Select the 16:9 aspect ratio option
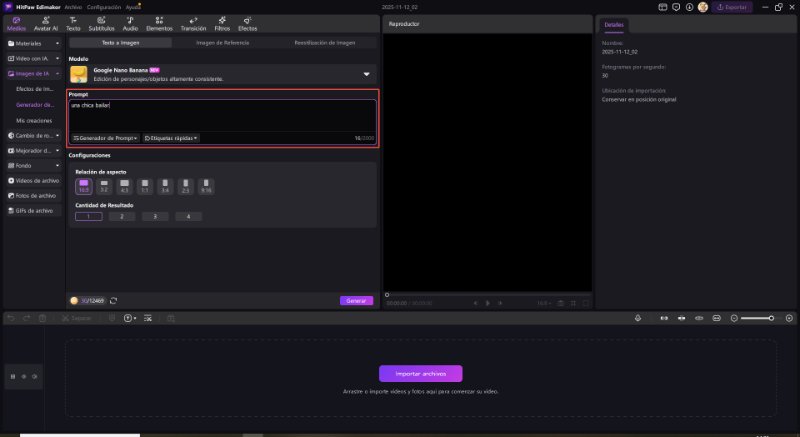The width and height of the screenshot is (800, 437). coord(85,185)
